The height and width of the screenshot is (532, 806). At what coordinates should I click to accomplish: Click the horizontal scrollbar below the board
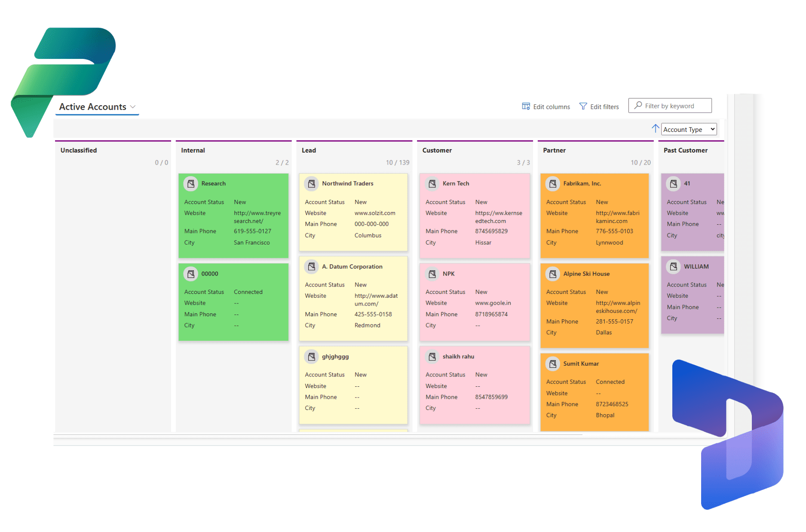click(318, 435)
